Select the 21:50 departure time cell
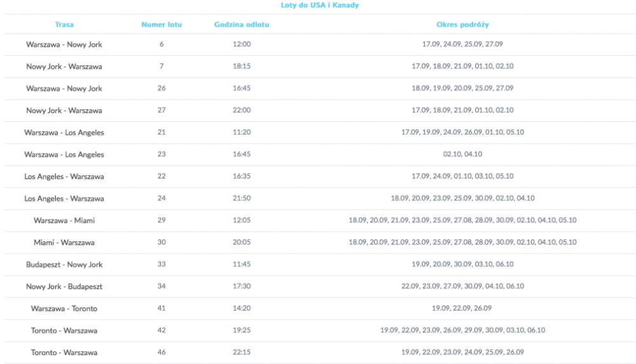 [242, 198]
